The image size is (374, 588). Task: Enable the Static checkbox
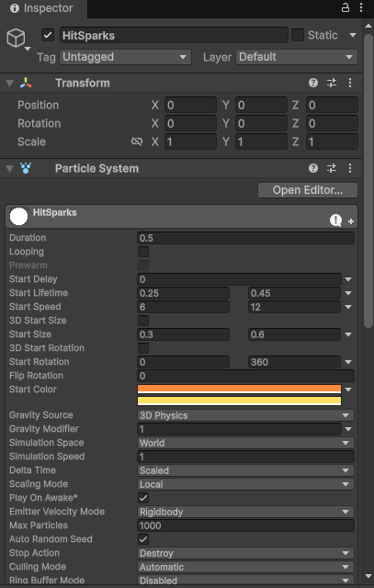pyautogui.click(x=298, y=35)
